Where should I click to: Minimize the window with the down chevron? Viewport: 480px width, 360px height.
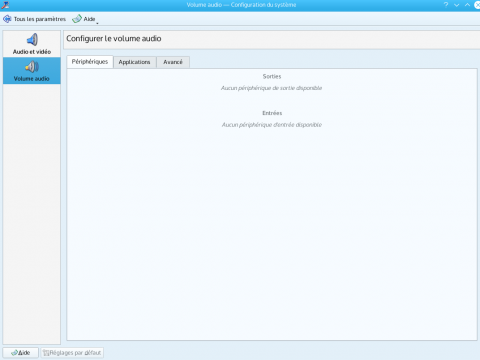click(x=457, y=5)
